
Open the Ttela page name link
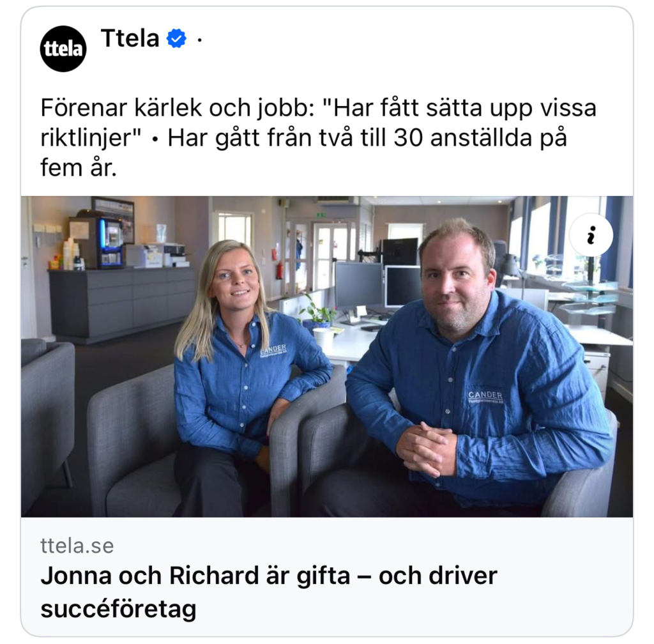click(x=130, y=38)
